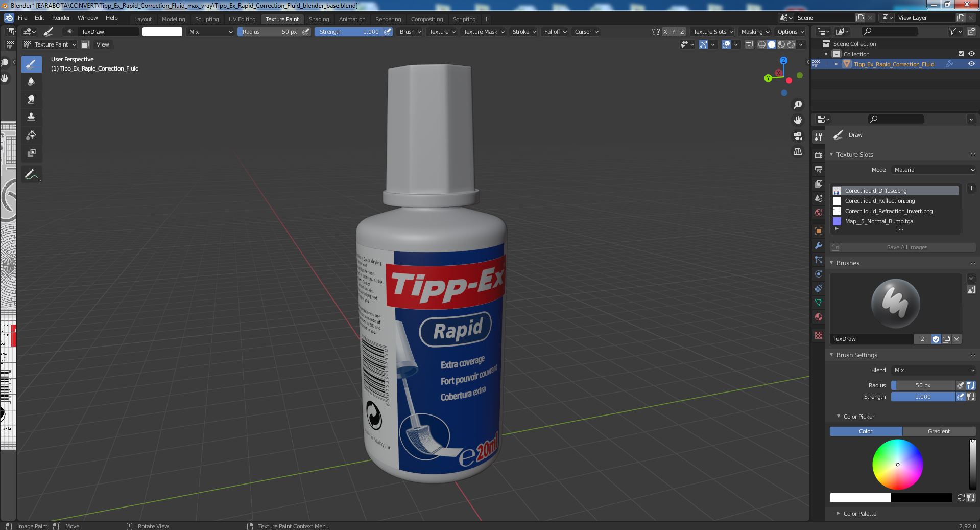Open the Falloff dropdown
Screen dimensions: 980x530
(555, 32)
